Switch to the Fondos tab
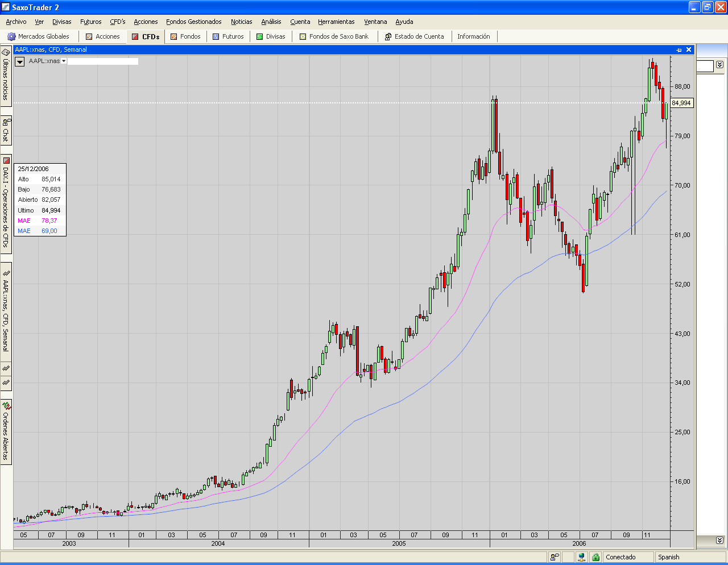 tap(185, 36)
